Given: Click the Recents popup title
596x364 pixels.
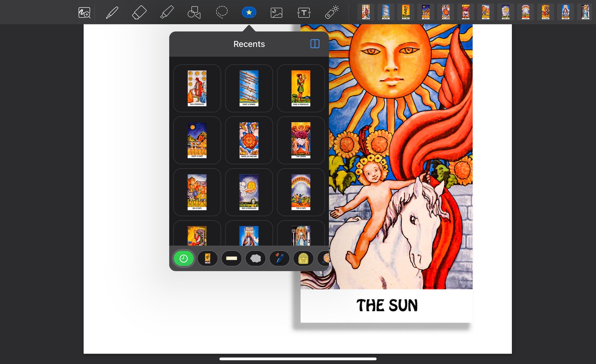Looking at the screenshot, I should (249, 44).
